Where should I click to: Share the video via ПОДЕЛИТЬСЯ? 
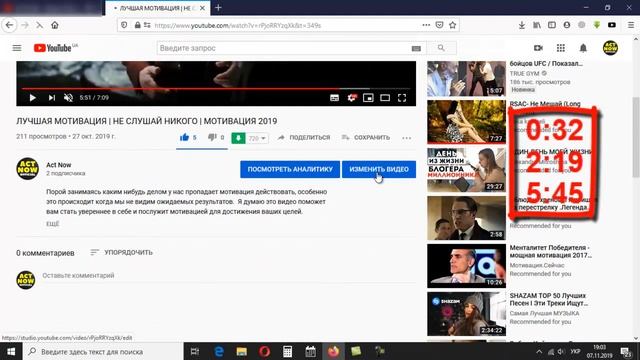click(x=304, y=138)
